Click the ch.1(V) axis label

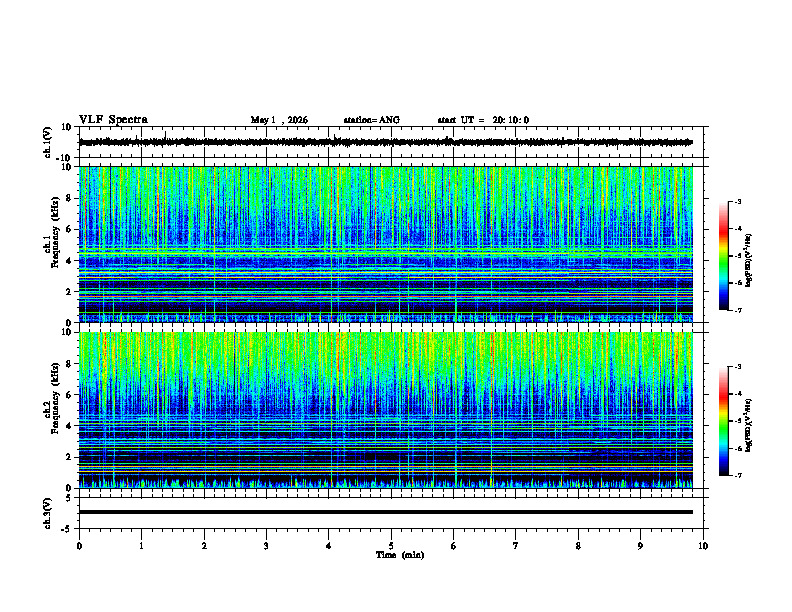(48, 143)
